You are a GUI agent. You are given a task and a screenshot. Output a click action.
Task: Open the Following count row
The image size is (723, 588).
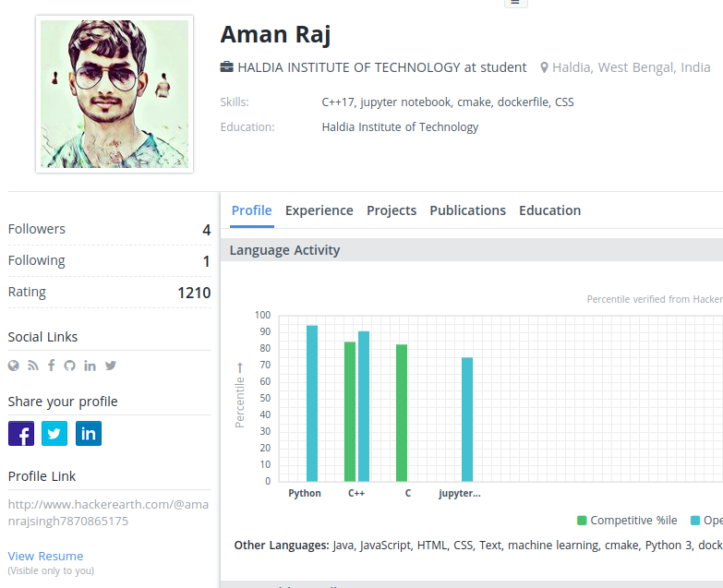click(x=110, y=261)
